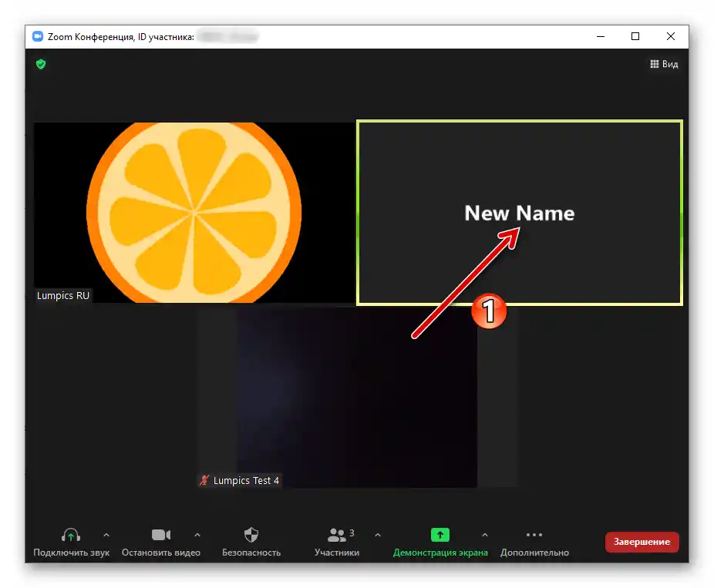Start Демонстрация экрана screen share
The width and height of the screenshot is (714, 588).
440,542
